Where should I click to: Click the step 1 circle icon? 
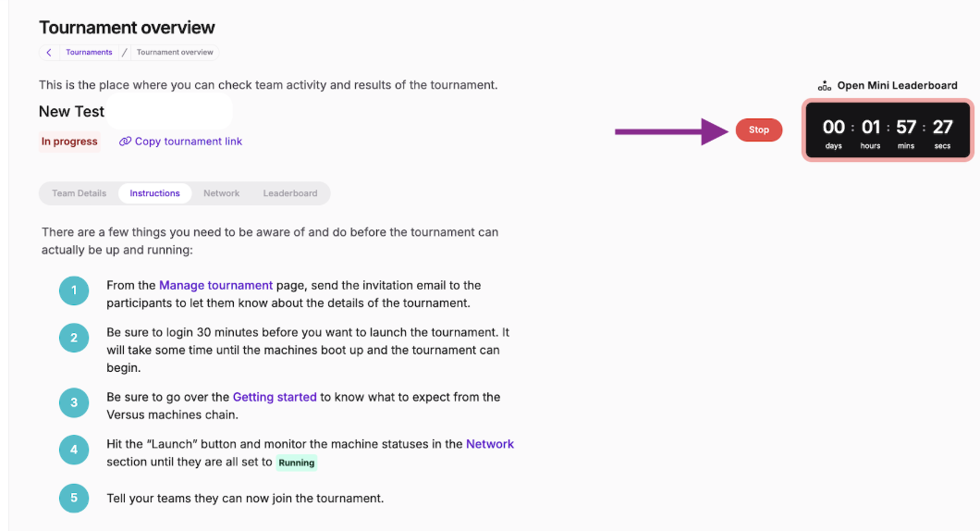(x=74, y=290)
